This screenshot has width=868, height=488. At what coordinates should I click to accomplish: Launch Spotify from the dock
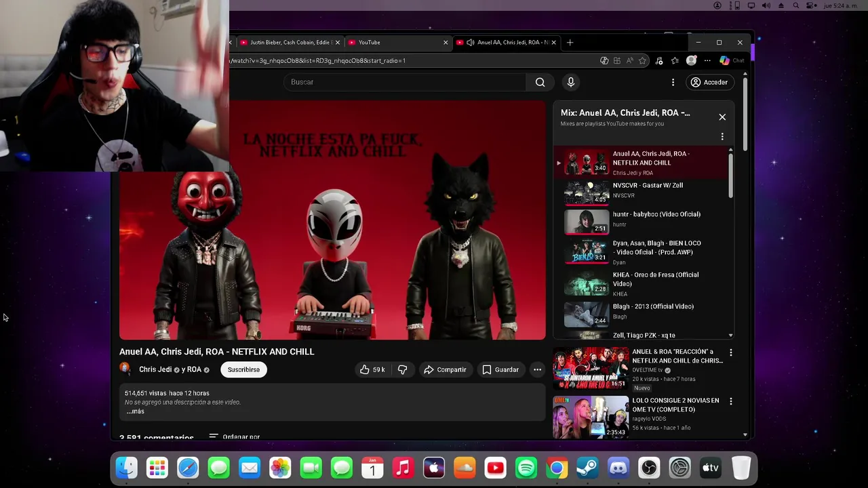[x=526, y=468]
